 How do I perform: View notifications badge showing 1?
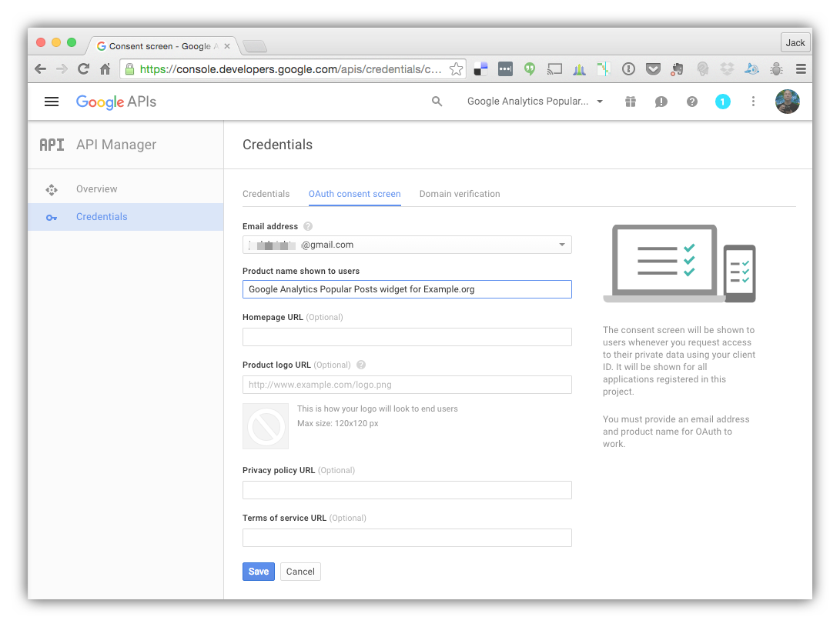pos(723,102)
